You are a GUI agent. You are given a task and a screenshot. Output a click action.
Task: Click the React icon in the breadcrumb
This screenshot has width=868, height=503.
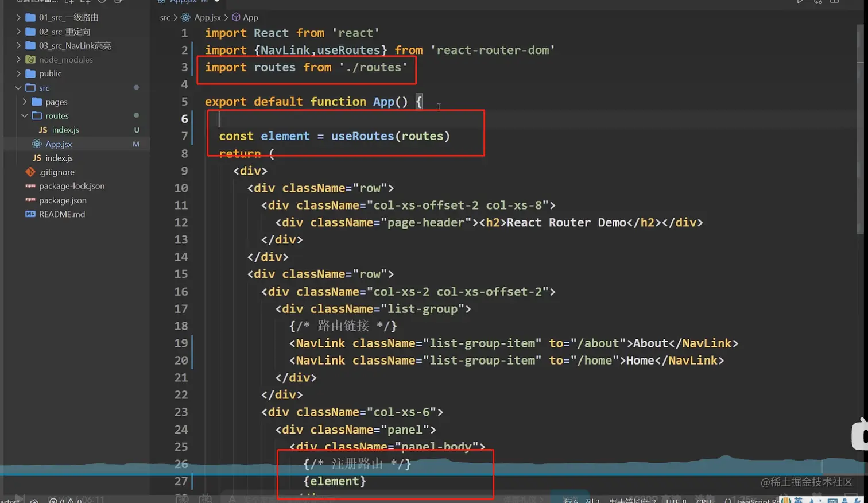186,17
